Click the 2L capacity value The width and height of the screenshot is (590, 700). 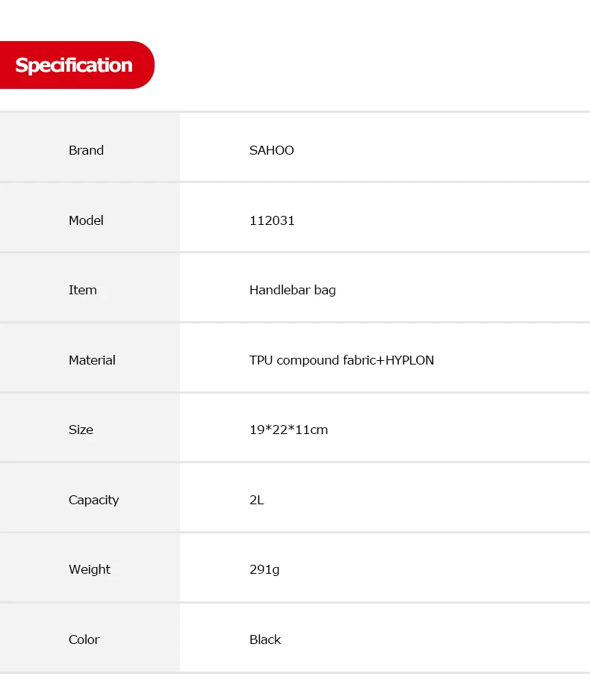click(x=257, y=500)
